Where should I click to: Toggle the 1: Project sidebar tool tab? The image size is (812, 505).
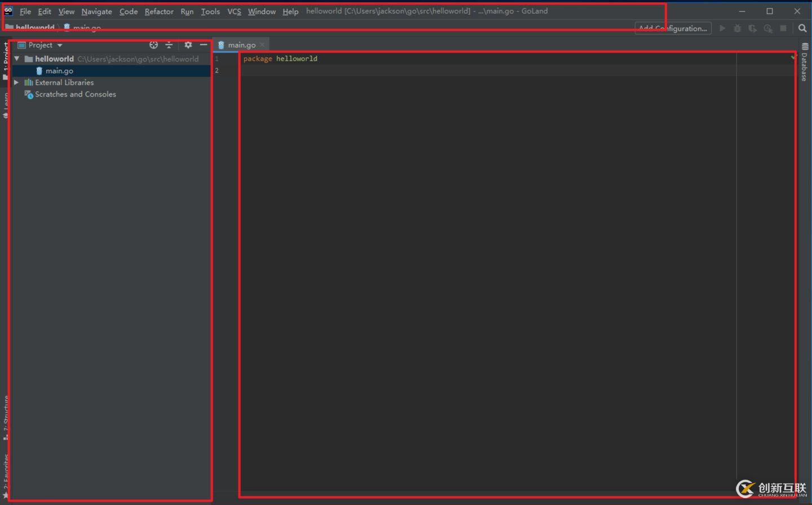click(6, 61)
